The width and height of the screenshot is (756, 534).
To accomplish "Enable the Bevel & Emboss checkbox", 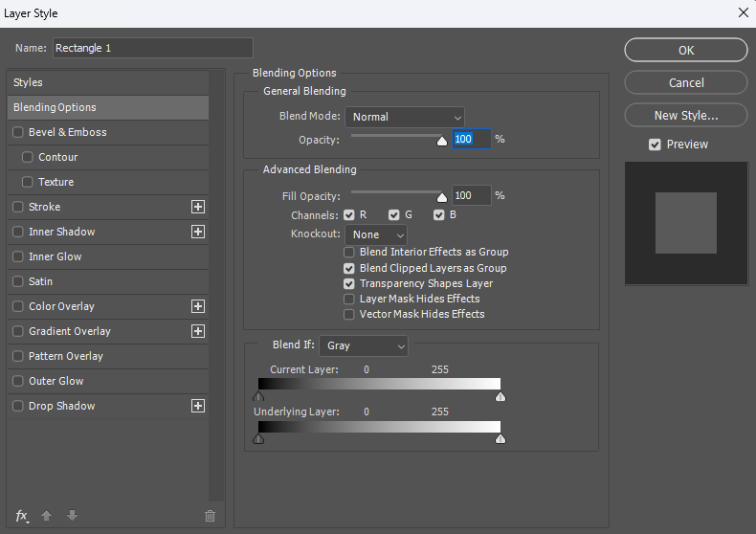I will point(18,132).
